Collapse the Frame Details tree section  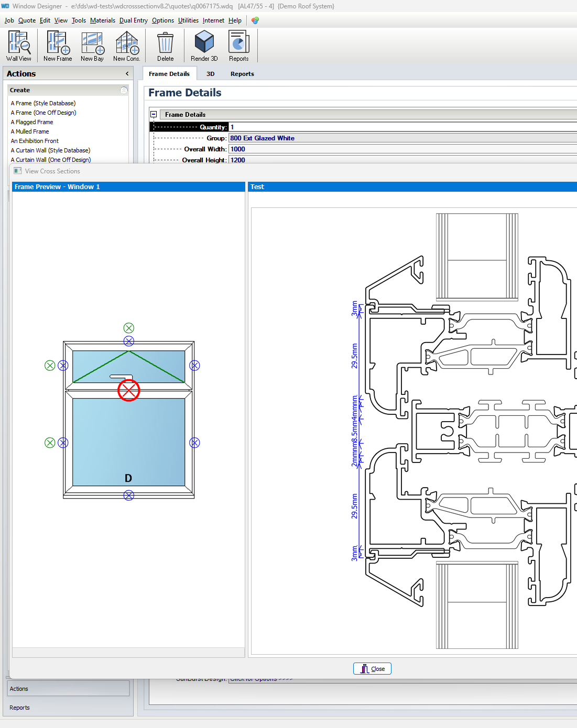[154, 114]
